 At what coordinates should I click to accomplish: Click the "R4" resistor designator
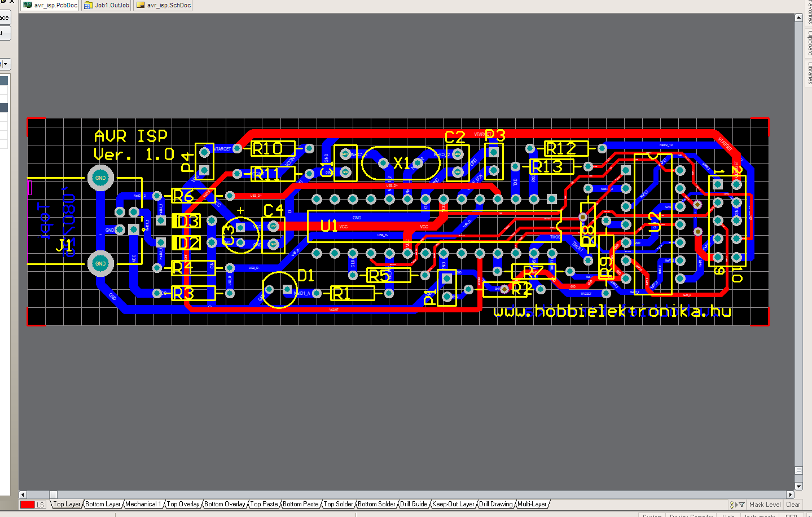[182, 268]
